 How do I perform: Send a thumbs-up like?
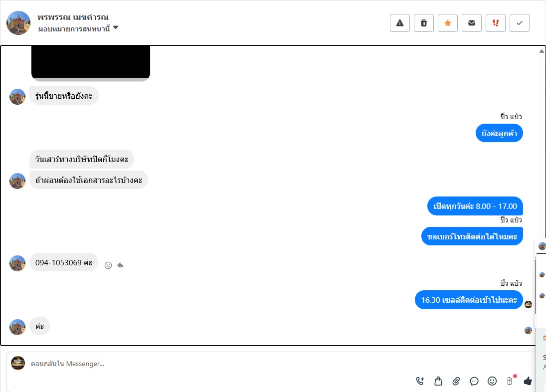(528, 381)
